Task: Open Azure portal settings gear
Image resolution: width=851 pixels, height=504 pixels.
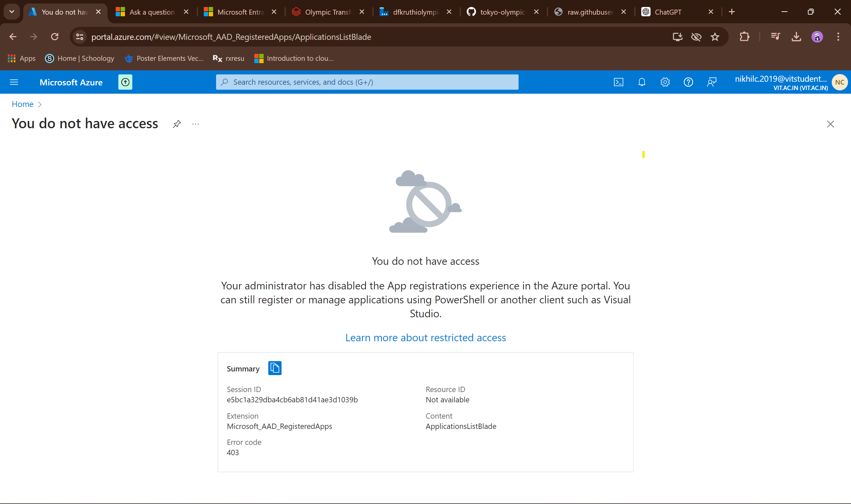Action: [665, 82]
